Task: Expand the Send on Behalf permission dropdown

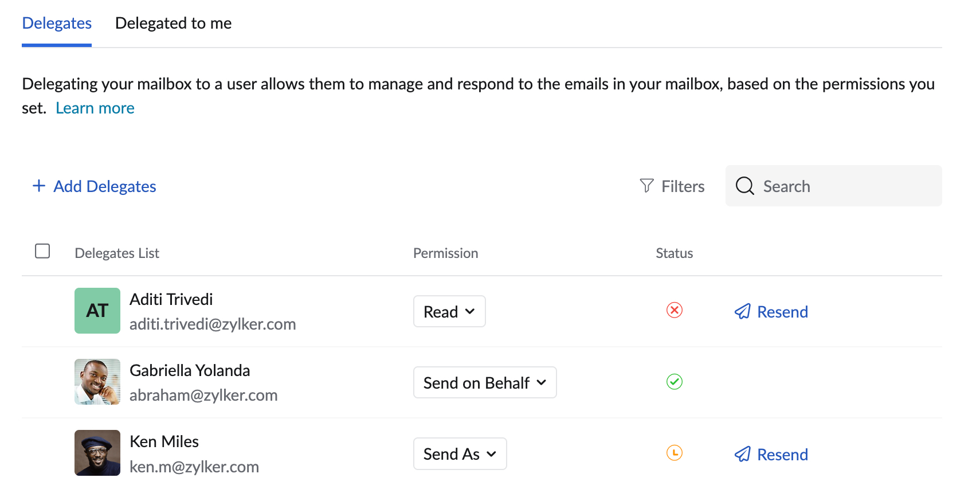Action: pos(485,382)
